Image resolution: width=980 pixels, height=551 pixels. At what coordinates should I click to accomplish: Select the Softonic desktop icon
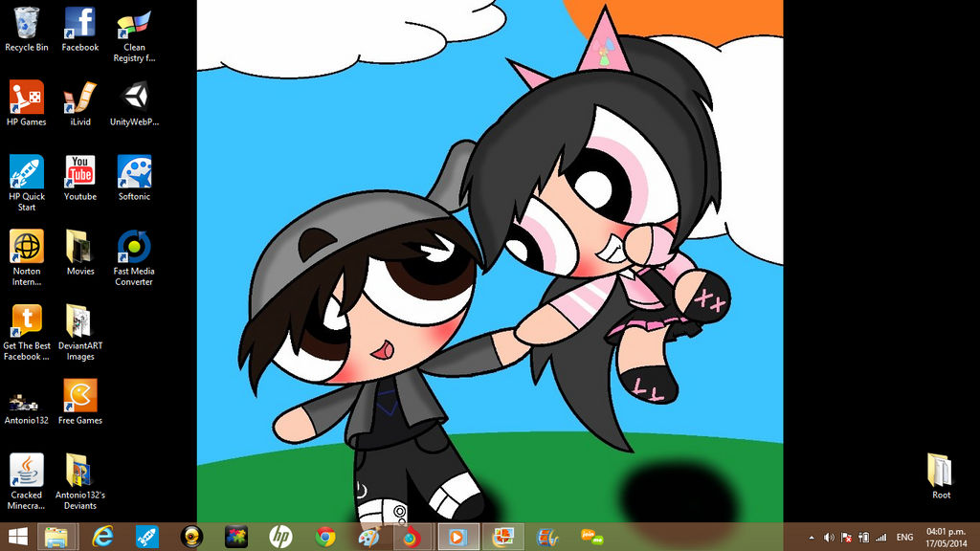pos(134,178)
